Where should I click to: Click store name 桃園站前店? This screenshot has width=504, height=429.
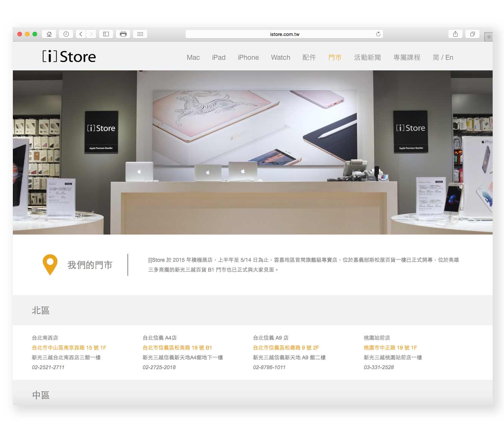pyautogui.click(x=377, y=337)
